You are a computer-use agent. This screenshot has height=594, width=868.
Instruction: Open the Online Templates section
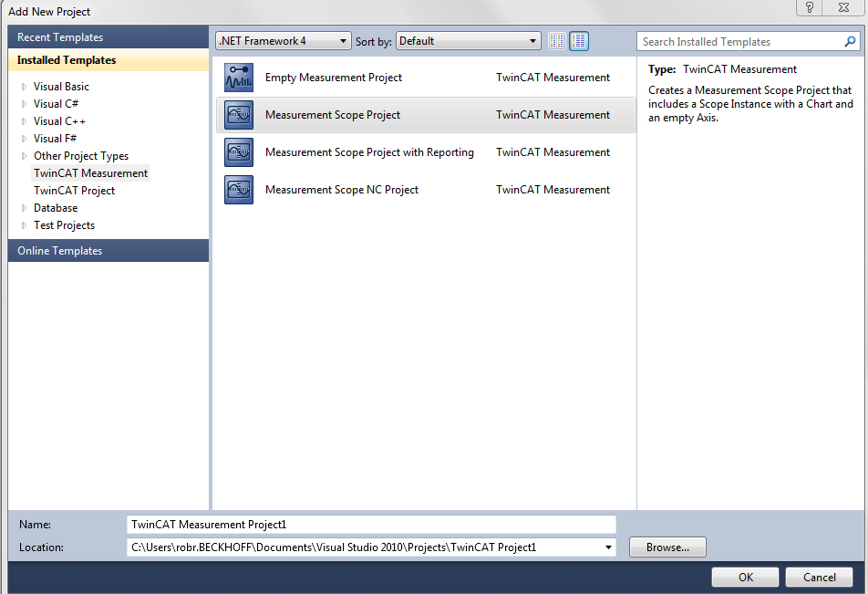click(x=108, y=250)
